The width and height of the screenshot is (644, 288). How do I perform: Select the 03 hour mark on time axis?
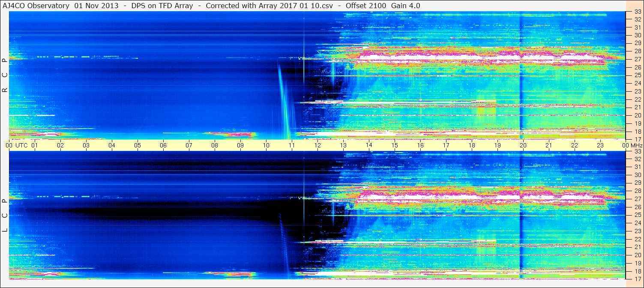(x=86, y=146)
